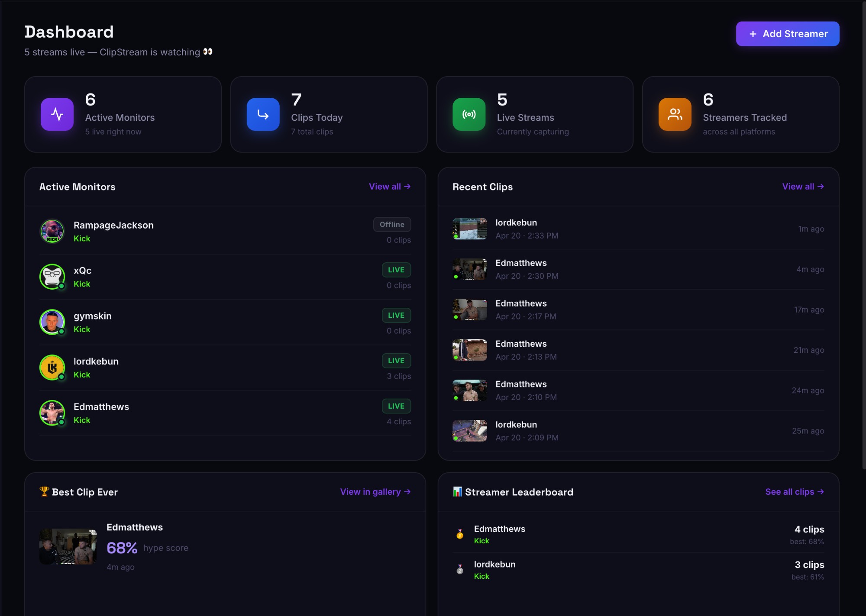The height and width of the screenshot is (616, 866).
Task: Click the LIVE badge next to lordkebun
Action: 396,360
